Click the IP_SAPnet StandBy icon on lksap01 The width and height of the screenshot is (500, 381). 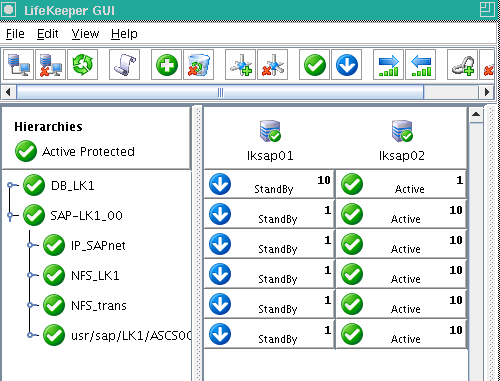tap(220, 244)
